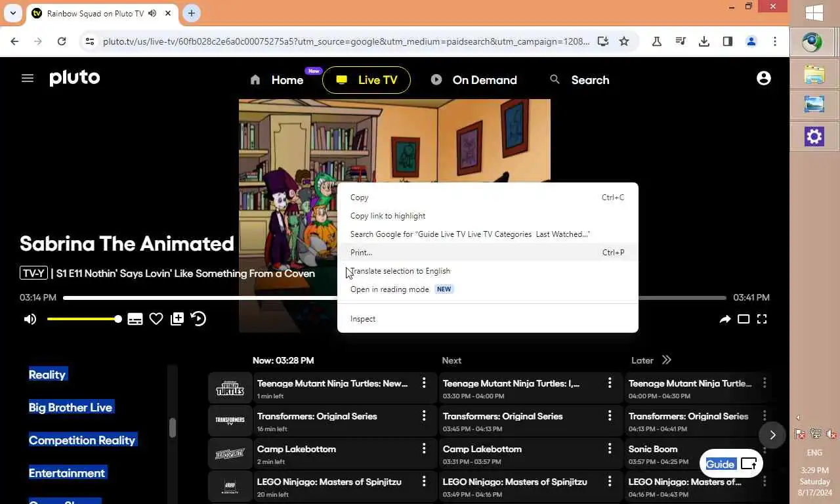This screenshot has height=504, width=840.
Task: Select the Entertainment category
Action: (67, 473)
